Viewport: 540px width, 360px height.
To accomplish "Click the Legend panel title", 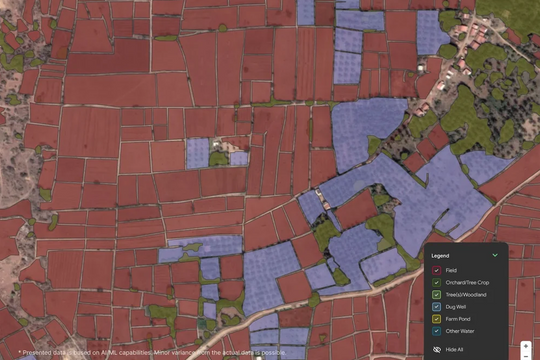I will pos(440,256).
